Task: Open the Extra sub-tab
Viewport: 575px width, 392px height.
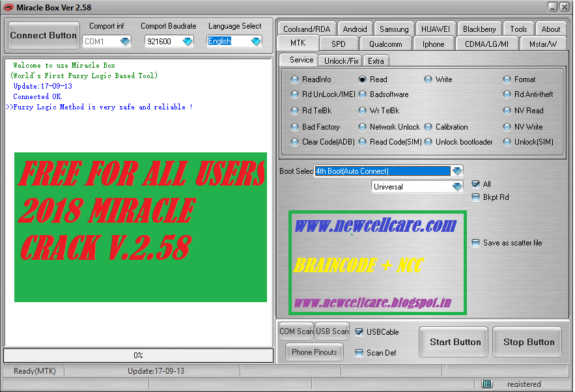Action: [376, 61]
